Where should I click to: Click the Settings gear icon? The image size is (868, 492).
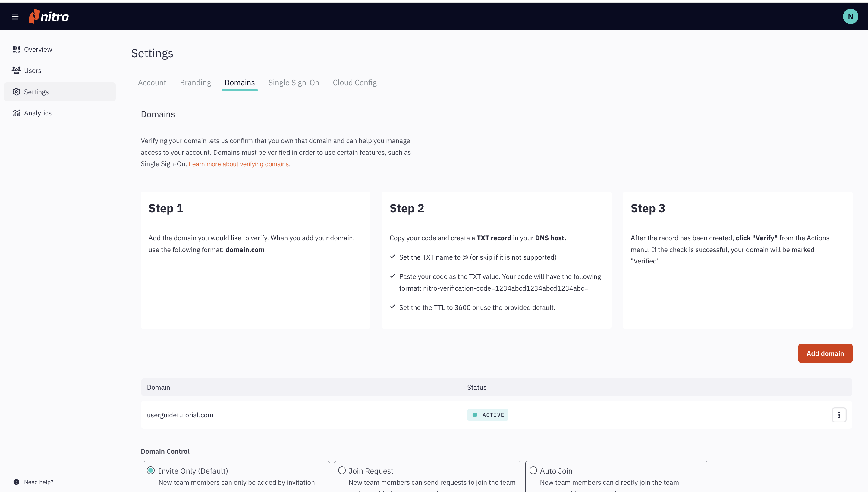16,92
